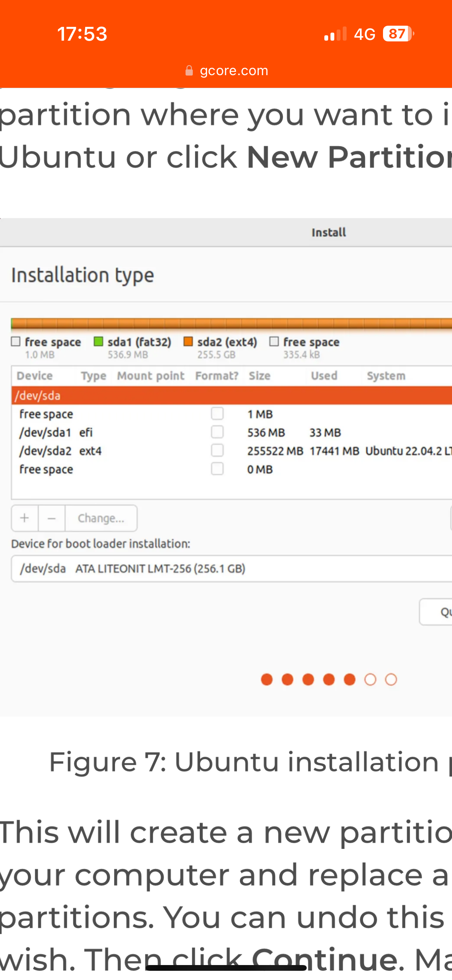This screenshot has height=980, width=452.
Task: Enable Format checkbox for /dev/sda1 efi
Action: [217, 432]
